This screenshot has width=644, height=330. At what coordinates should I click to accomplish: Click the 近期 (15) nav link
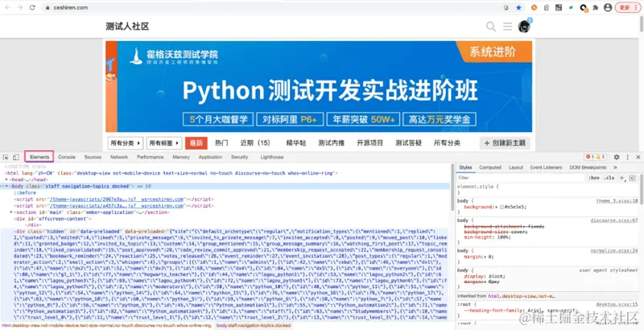pyautogui.click(x=255, y=143)
